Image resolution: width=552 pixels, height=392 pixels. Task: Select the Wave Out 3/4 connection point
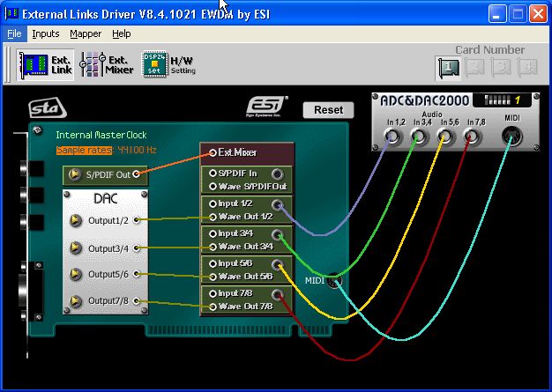pos(213,247)
